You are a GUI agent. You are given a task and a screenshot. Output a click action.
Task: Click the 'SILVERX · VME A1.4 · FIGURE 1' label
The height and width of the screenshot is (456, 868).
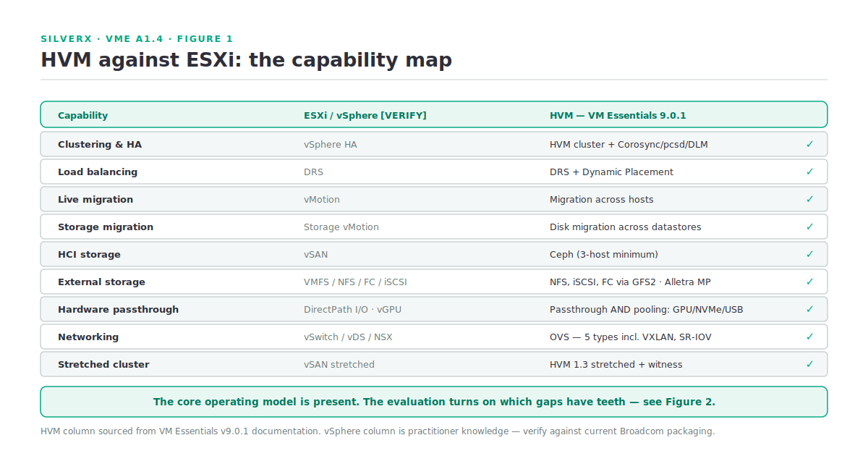pos(137,39)
